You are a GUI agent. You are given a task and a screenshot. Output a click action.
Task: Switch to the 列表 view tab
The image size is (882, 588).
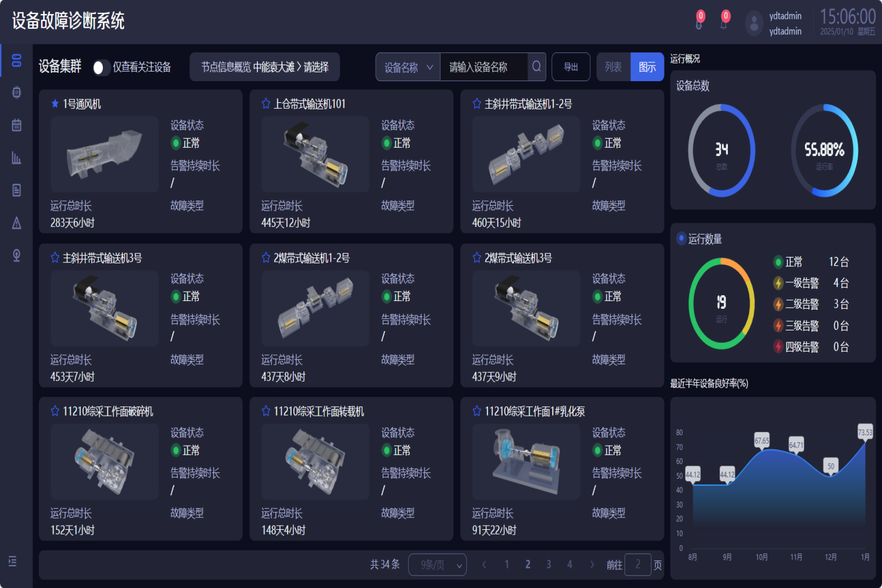[x=613, y=67]
